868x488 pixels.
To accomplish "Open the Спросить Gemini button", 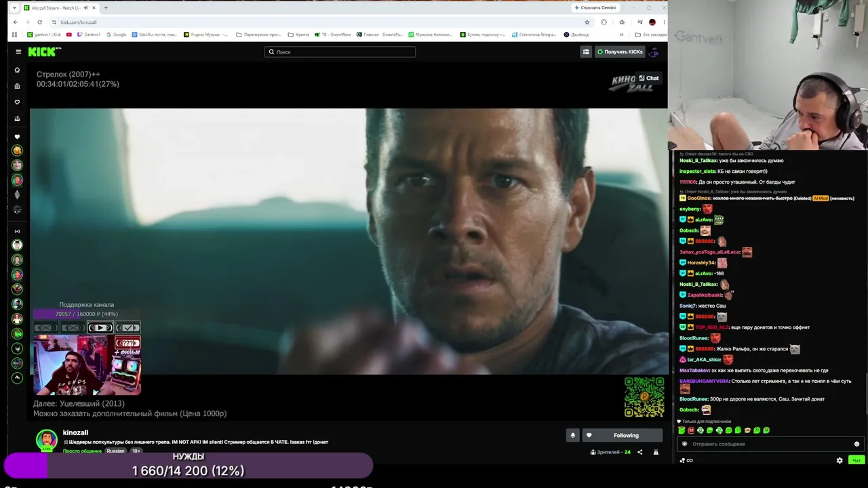I will coord(595,7).
